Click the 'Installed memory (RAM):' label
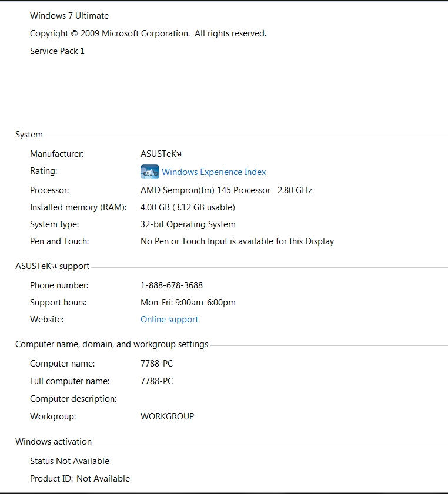The width and height of the screenshot is (448, 494). [78, 207]
